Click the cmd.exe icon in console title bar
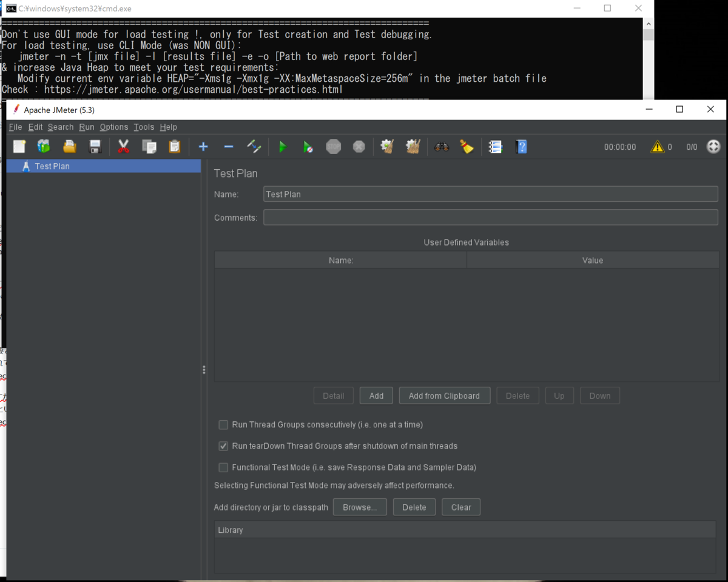This screenshot has height=582, width=728. click(x=11, y=8)
